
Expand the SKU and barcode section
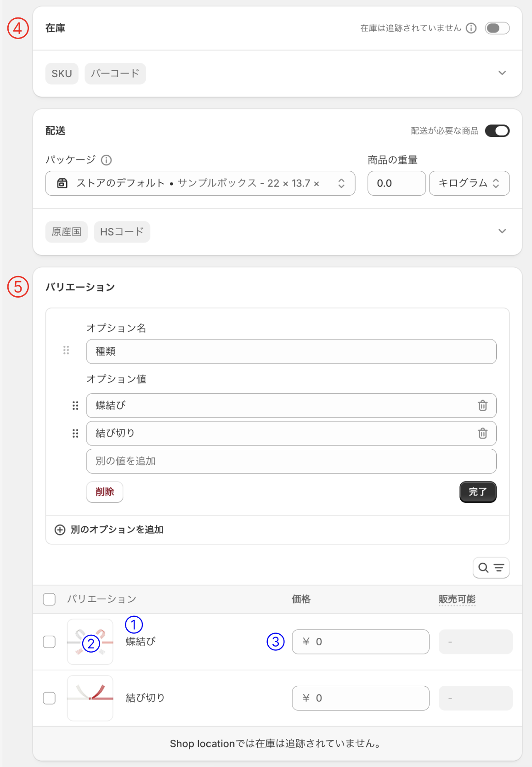coord(502,73)
